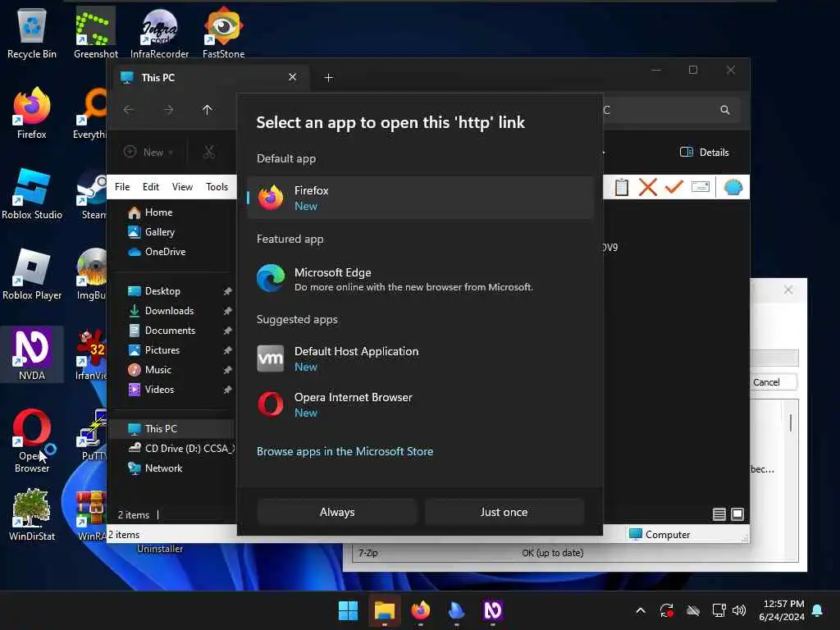Open Firefox from taskbar

[x=421, y=610]
